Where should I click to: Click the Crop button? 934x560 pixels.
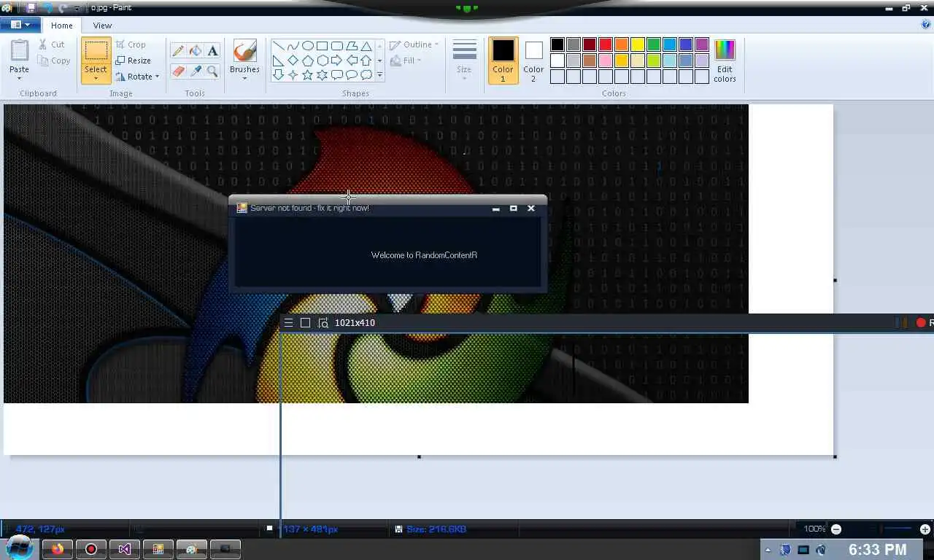click(131, 44)
